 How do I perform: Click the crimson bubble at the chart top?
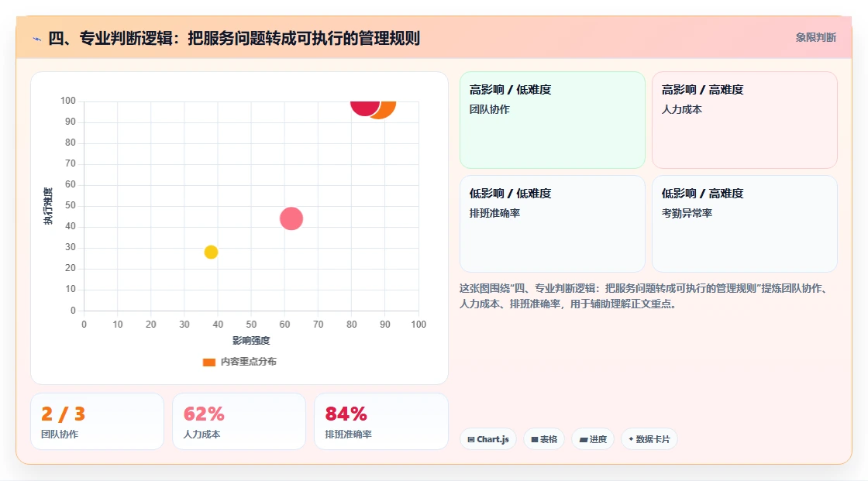coord(365,108)
